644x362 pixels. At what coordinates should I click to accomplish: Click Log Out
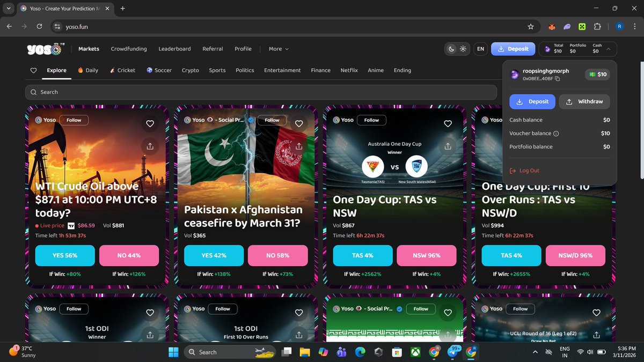click(x=525, y=171)
